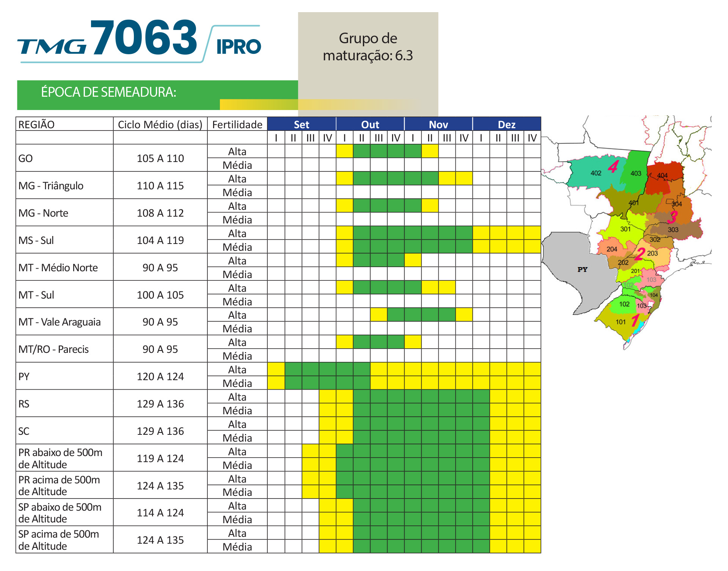Click the Grupo de maturação 6.3 box
Viewport: 728px width, 571px height.
[x=368, y=47]
